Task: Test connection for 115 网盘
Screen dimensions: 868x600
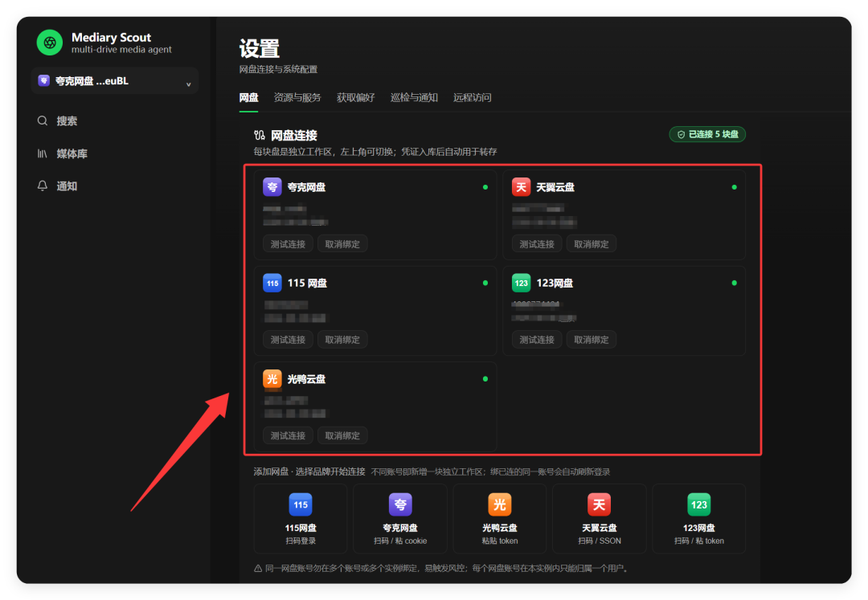Action: [x=288, y=340]
